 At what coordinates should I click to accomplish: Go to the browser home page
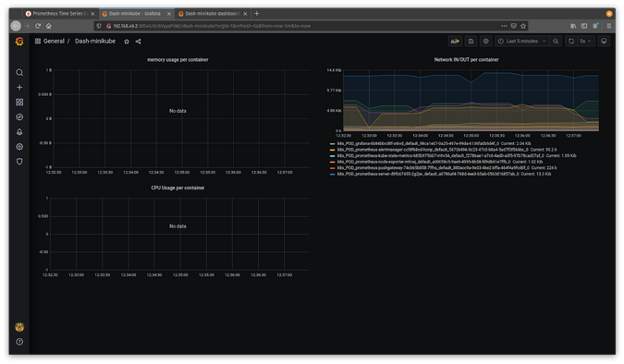point(49,26)
